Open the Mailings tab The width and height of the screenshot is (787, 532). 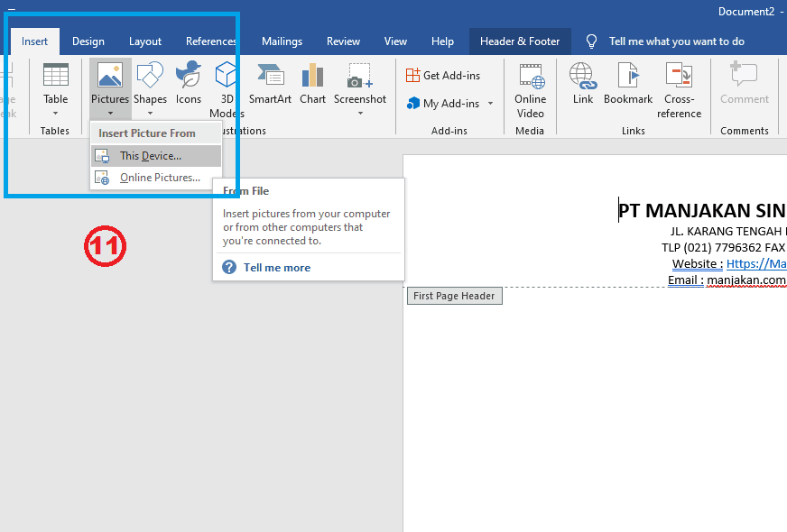[x=282, y=41]
